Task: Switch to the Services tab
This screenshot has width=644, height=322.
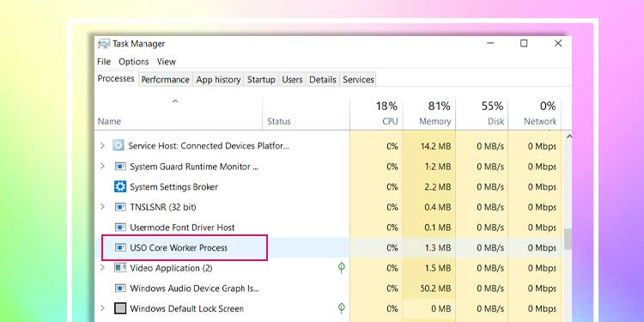Action: [358, 80]
